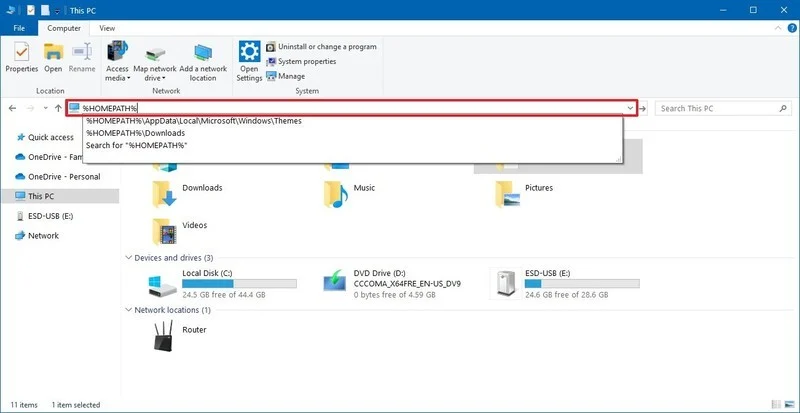Click ESD-USB (E:) capacity bar

coord(582,284)
